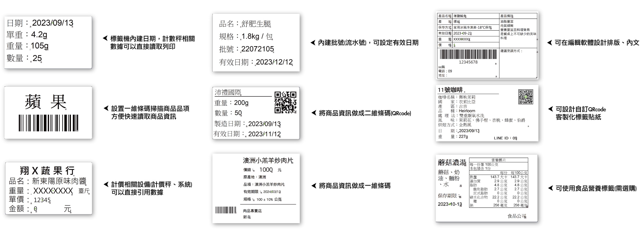Click the text 可使用食品營養標籤(需選購)
This screenshot has width=644, height=252.
tap(596, 188)
